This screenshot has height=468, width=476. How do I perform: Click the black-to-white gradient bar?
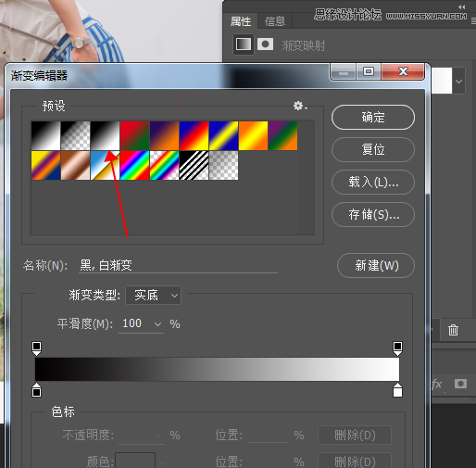[x=217, y=369]
